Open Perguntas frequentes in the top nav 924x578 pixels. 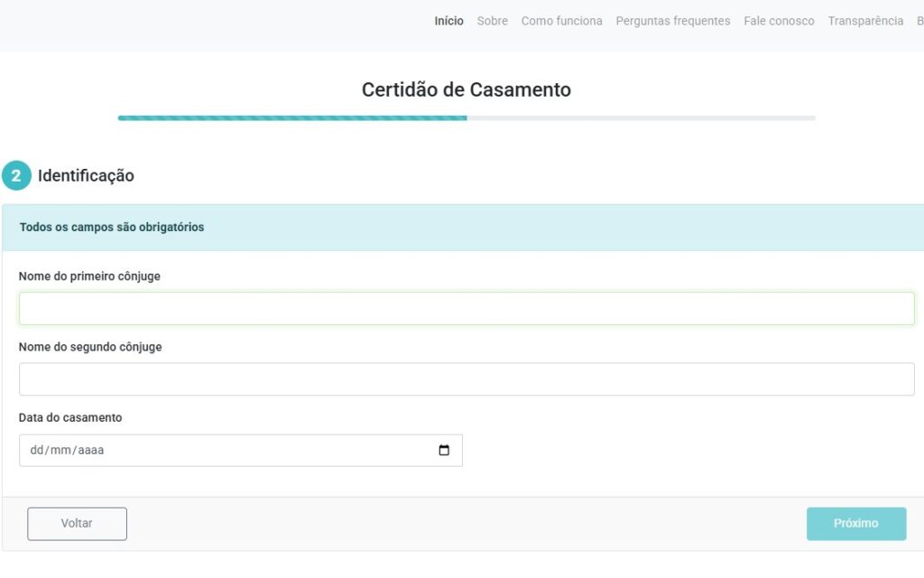[672, 21]
